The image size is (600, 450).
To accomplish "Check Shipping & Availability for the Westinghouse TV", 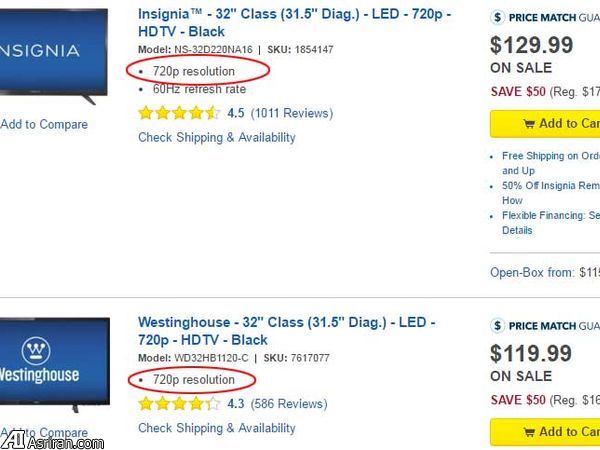I will click(x=217, y=428).
